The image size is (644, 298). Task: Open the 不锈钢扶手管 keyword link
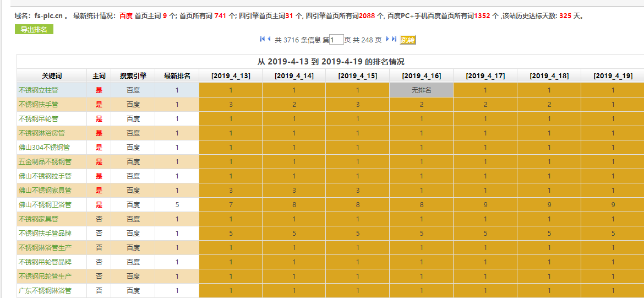click(x=39, y=105)
